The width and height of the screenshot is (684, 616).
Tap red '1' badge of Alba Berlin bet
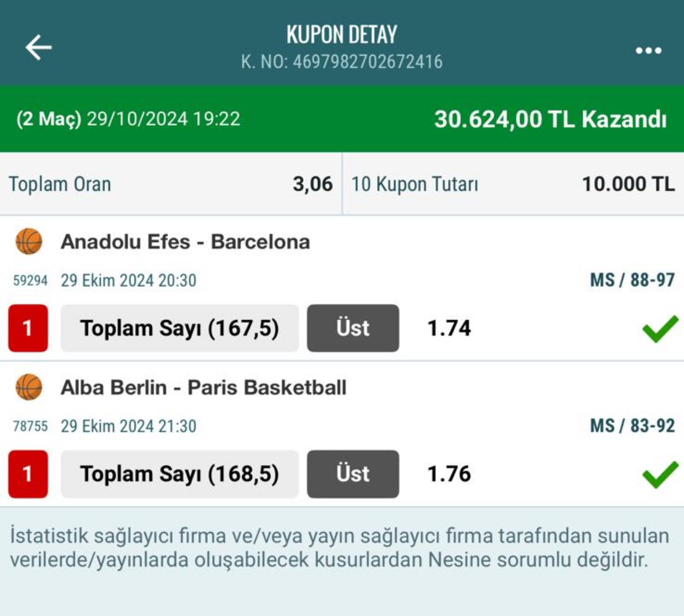[x=28, y=474]
